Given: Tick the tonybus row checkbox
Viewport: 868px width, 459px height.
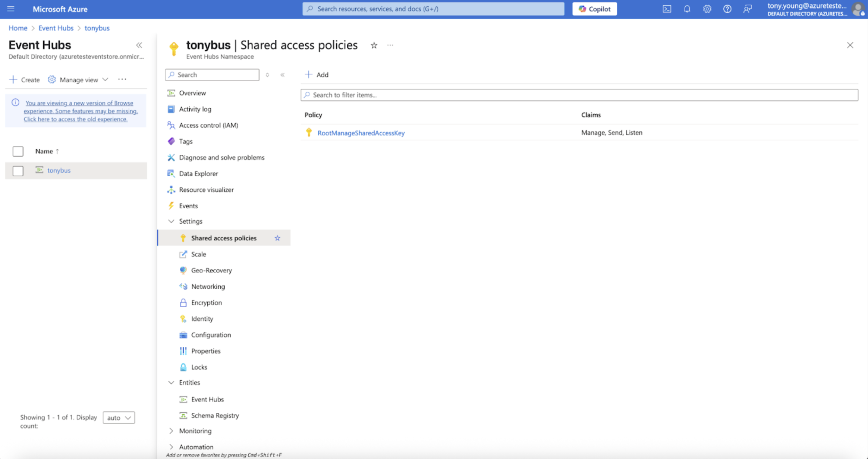Looking at the screenshot, I should pos(18,171).
